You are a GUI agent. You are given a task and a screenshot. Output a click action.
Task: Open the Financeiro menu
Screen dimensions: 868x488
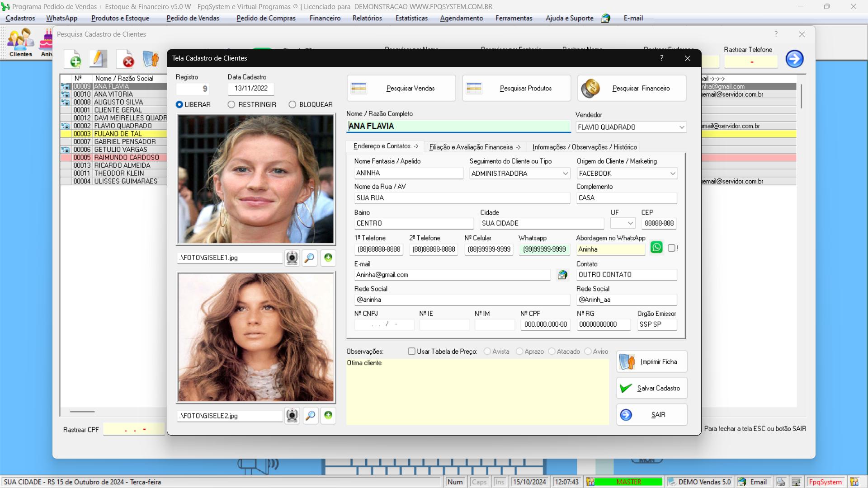point(325,18)
